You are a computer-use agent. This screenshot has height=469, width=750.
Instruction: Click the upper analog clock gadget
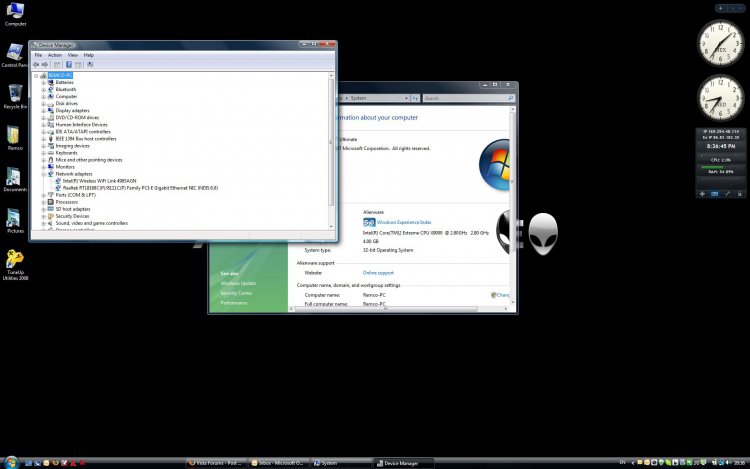click(x=720, y=43)
